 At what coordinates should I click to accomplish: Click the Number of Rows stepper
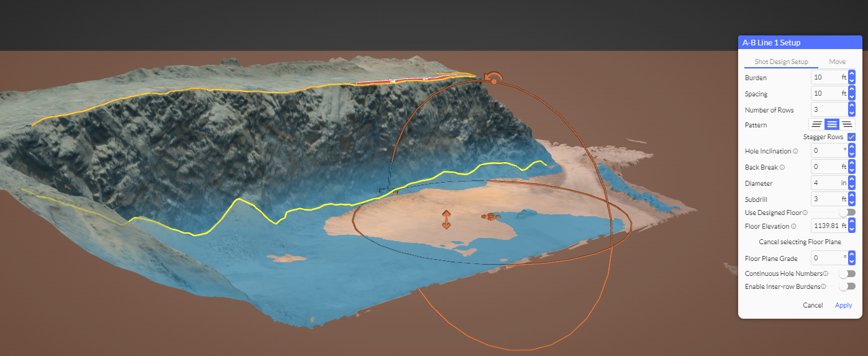coord(852,110)
